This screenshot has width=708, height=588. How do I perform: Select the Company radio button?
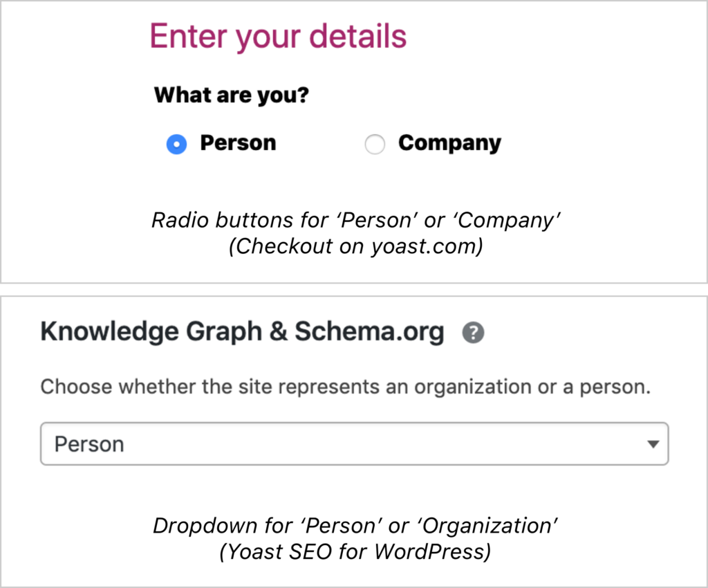375,145
